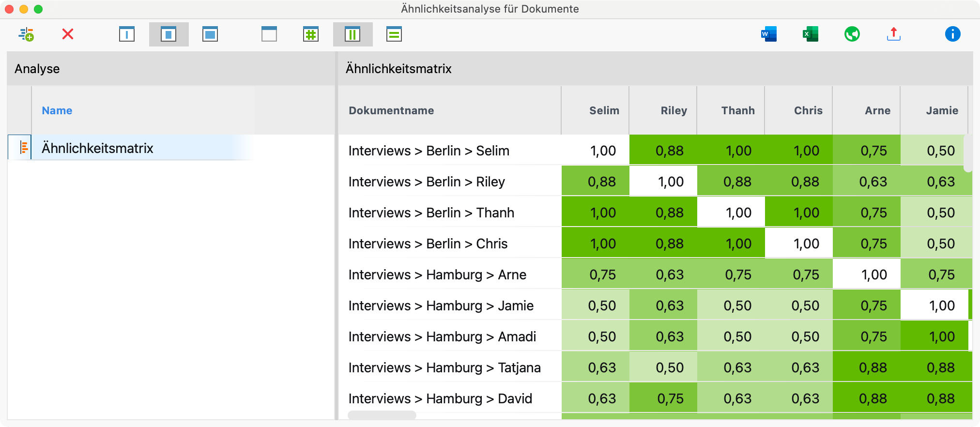Viewport: 980px width, 427px height.
Task: Show the left panel only view icon
Action: tap(127, 34)
